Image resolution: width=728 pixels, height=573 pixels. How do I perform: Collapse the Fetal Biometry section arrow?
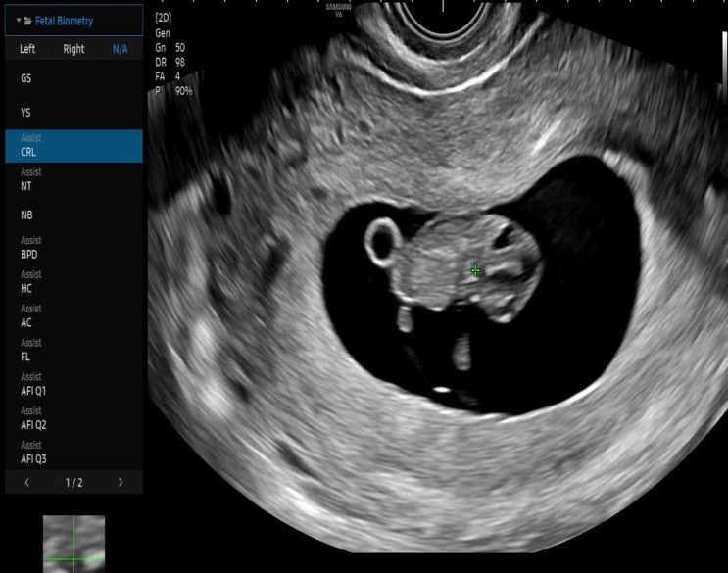(18, 20)
